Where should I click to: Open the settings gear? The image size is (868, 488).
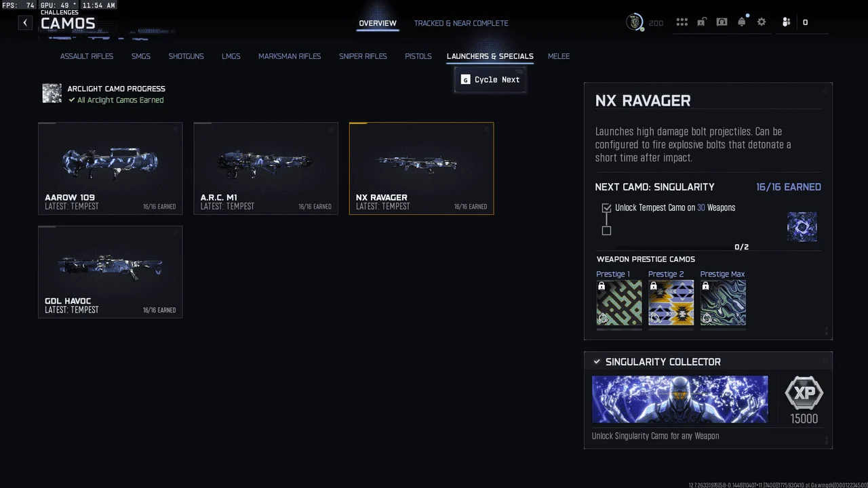tap(762, 22)
